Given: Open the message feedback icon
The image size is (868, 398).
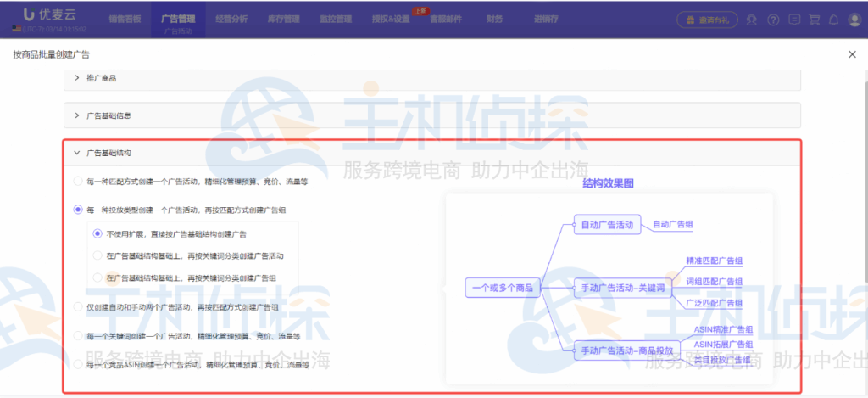Looking at the screenshot, I should [x=793, y=20].
